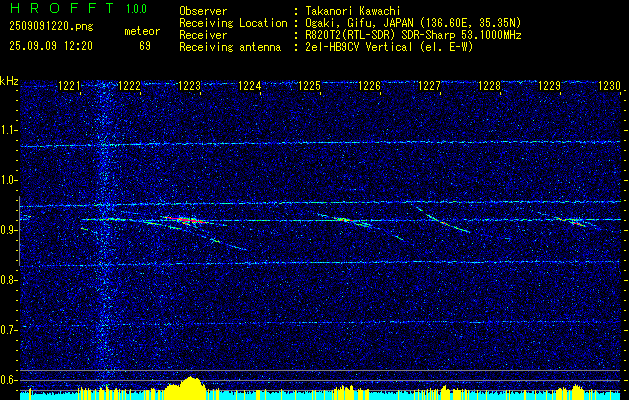Click receiver R820T2(RTL-SDR) SDR-Sharp text
Viewport: 629px width, 400px height.
413,35
